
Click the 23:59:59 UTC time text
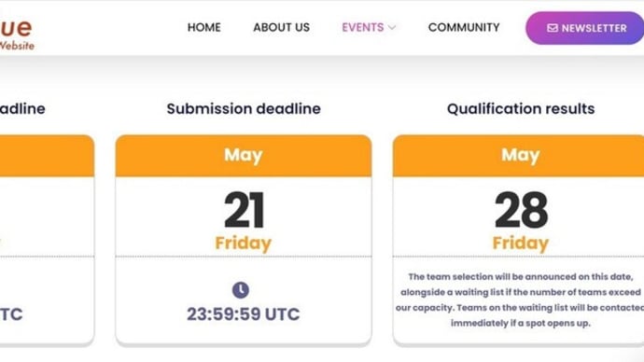pos(244,314)
